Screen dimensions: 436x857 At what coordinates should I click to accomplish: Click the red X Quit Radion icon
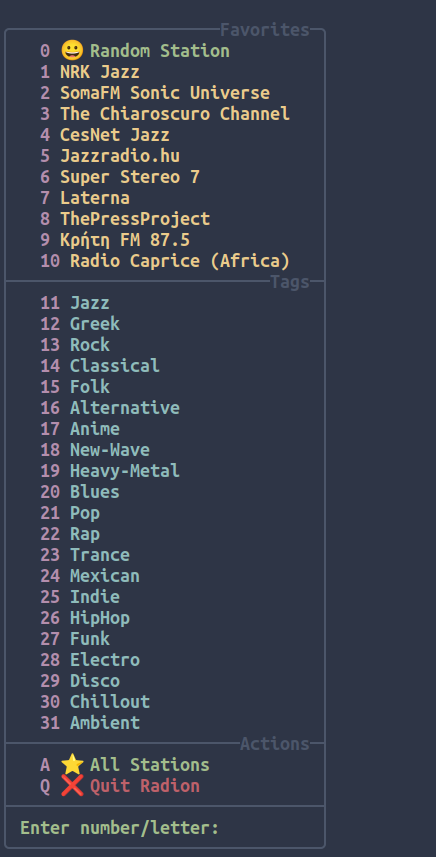[72, 786]
